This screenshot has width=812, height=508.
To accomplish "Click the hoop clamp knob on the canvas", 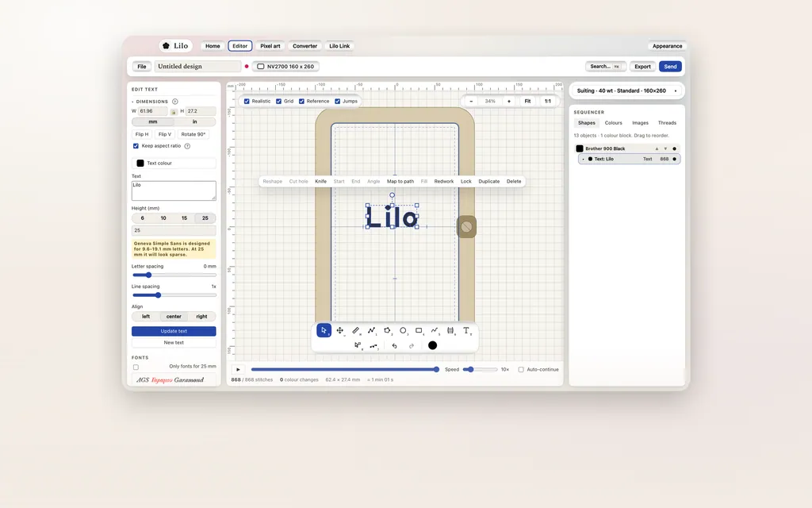I will (x=466, y=226).
